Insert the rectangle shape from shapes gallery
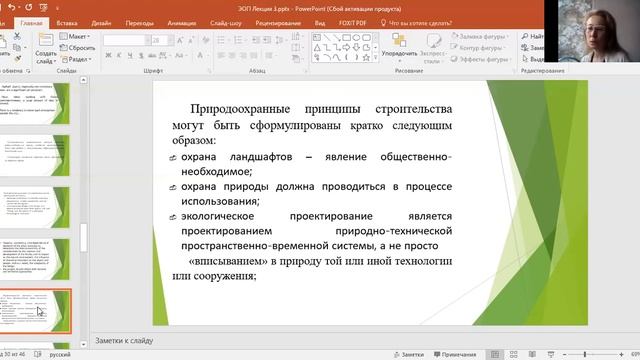The width and height of the screenshot is (640, 360). [x=347, y=38]
